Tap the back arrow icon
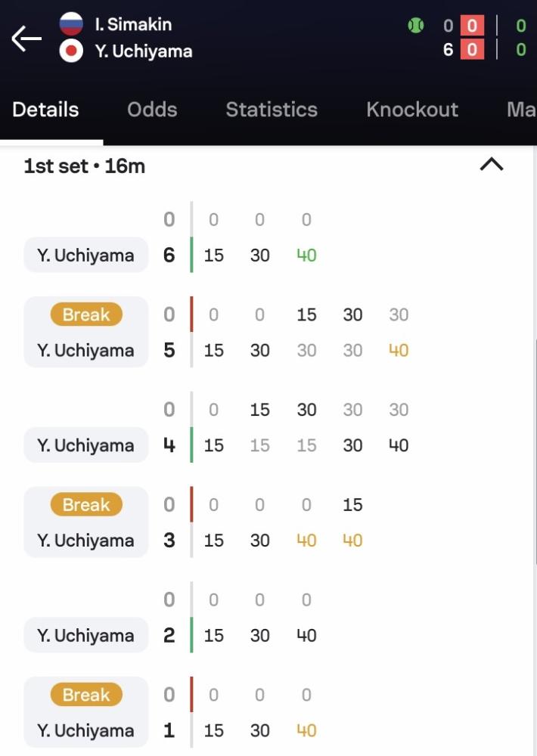The width and height of the screenshot is (537, 756). (26, 39)
